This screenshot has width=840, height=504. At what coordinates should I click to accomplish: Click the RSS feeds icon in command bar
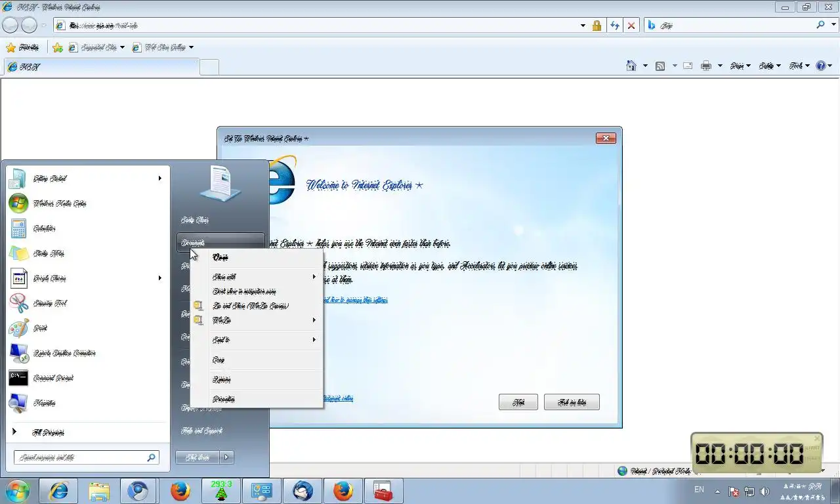point(660,66)
